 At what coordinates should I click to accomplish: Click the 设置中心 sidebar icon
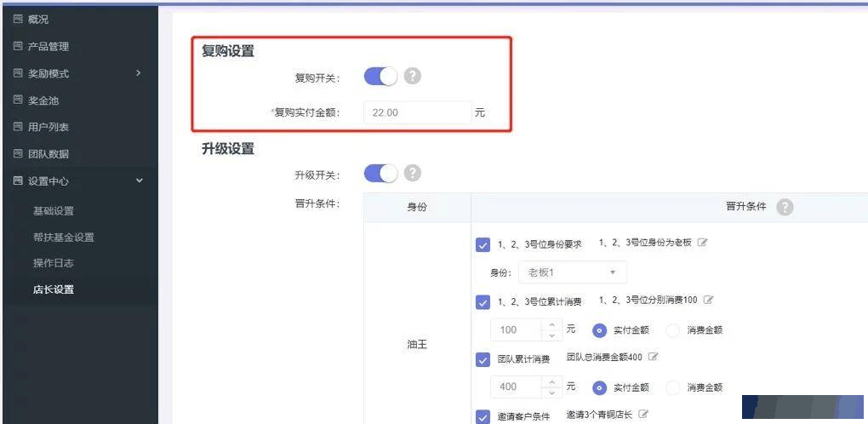18,180
